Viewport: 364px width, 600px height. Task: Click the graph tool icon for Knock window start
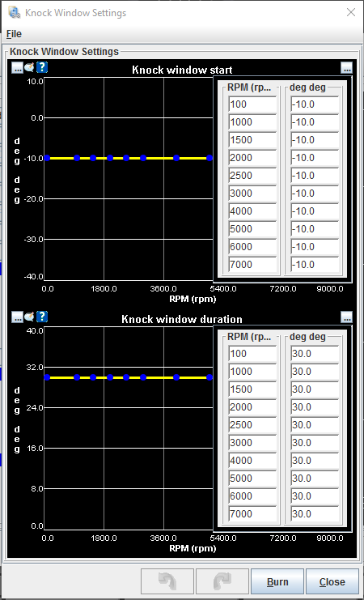(29, 68)
